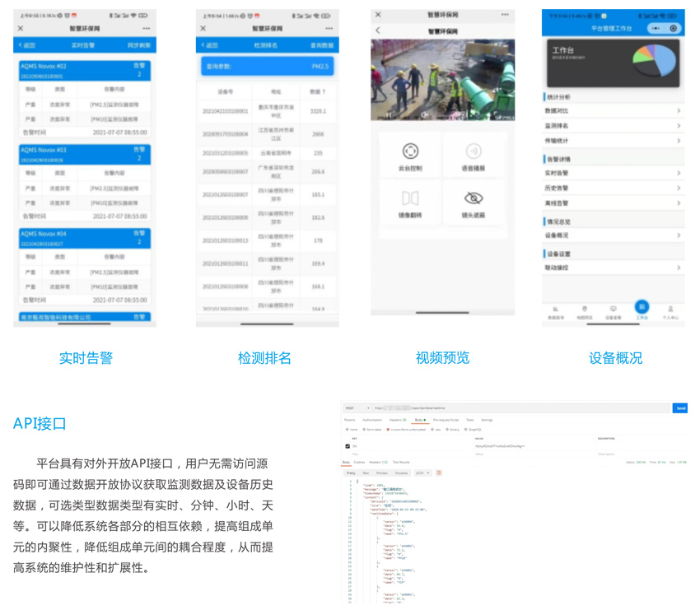Image resolution: width=700 pixels, height=610 pixels.
Task: Open three-dot menu on 实时告警 phone screen
Action: (147, 28)
